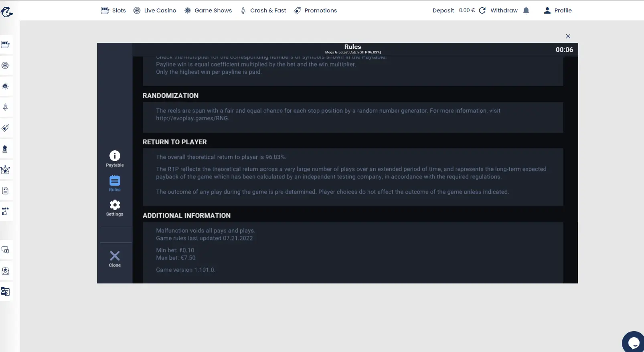
Task: Click the Deposit button
Action: pyautogui.click(x=443, y=10)
